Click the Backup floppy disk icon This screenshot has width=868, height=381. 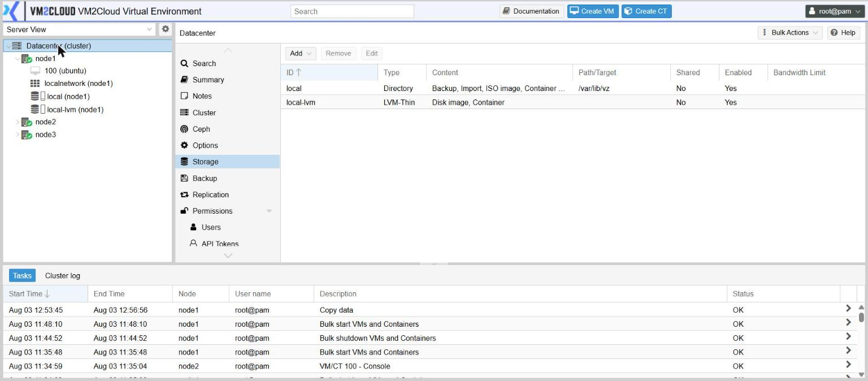tap(184, 178)
